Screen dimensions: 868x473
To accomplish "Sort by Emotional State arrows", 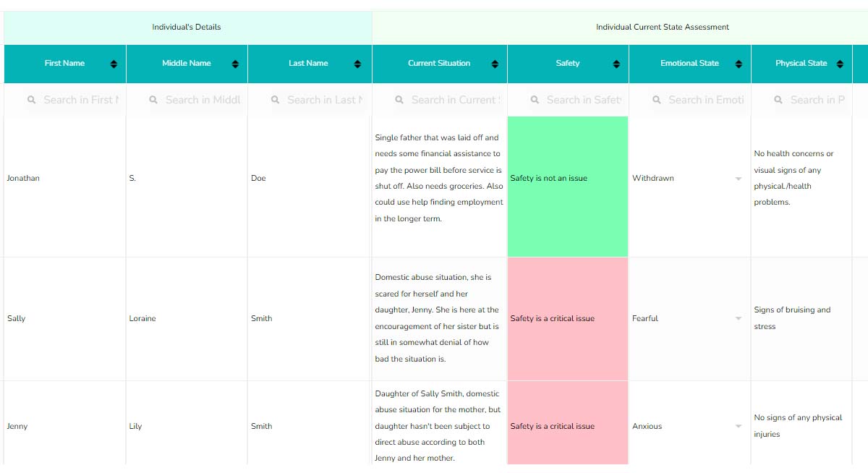I will tap(739, 64).
